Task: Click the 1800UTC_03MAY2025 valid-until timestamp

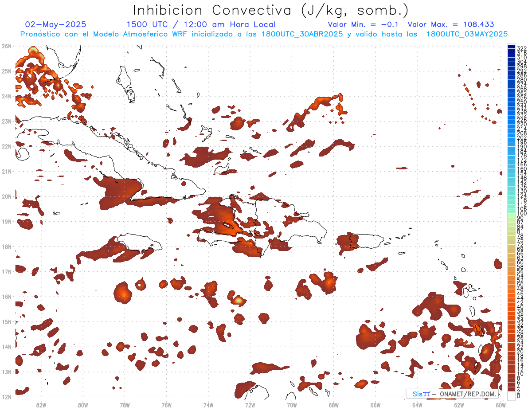Action: [x=467, y=34]
